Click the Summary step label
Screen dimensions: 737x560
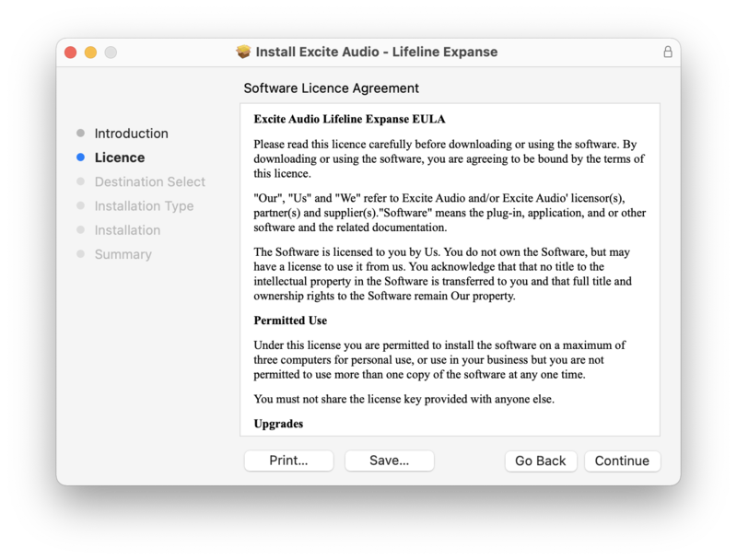tap(123, 254)
